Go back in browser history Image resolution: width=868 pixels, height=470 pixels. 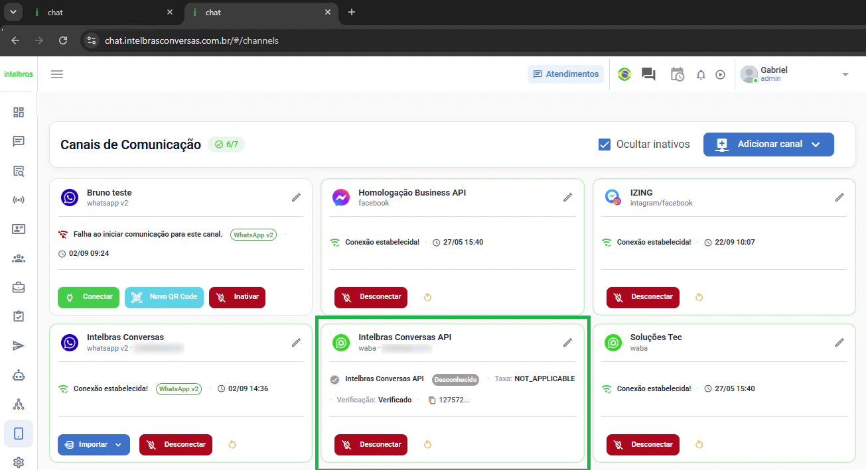point(15,40)
